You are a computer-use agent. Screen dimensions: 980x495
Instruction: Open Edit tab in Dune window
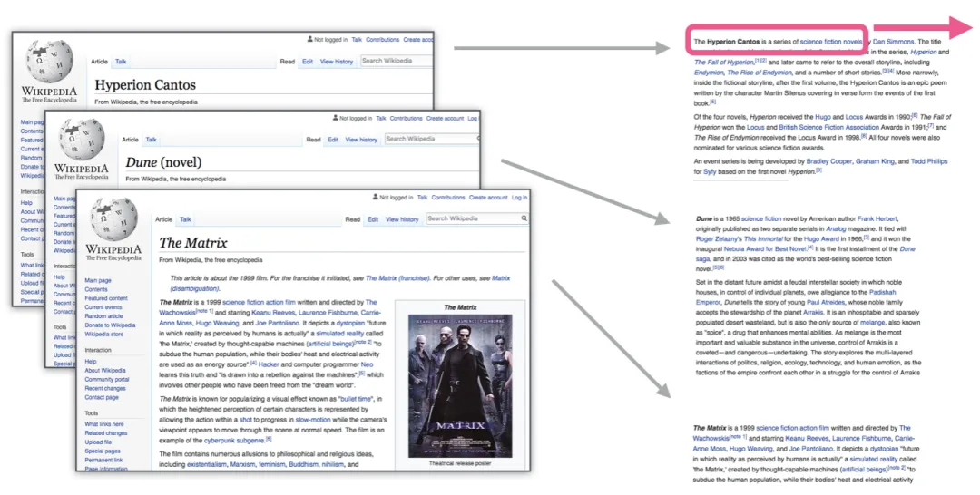click(333, 140)
